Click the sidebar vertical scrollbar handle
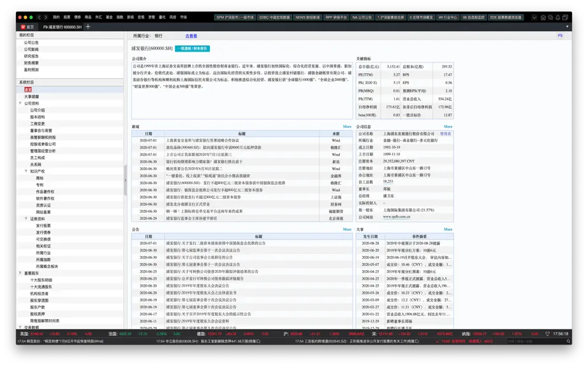Screen dimensions: 588x367 (x=125, y=180)
